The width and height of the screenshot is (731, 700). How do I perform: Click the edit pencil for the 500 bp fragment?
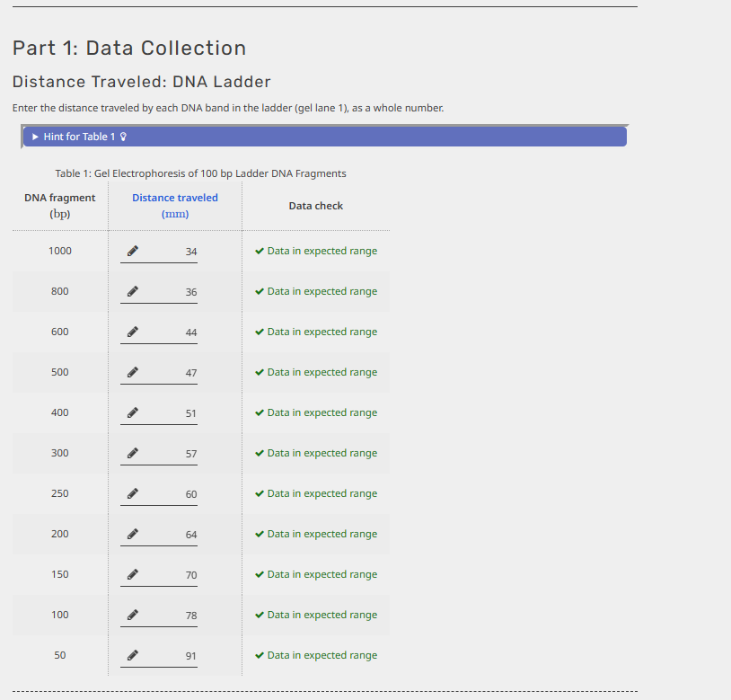pos(132,372)
